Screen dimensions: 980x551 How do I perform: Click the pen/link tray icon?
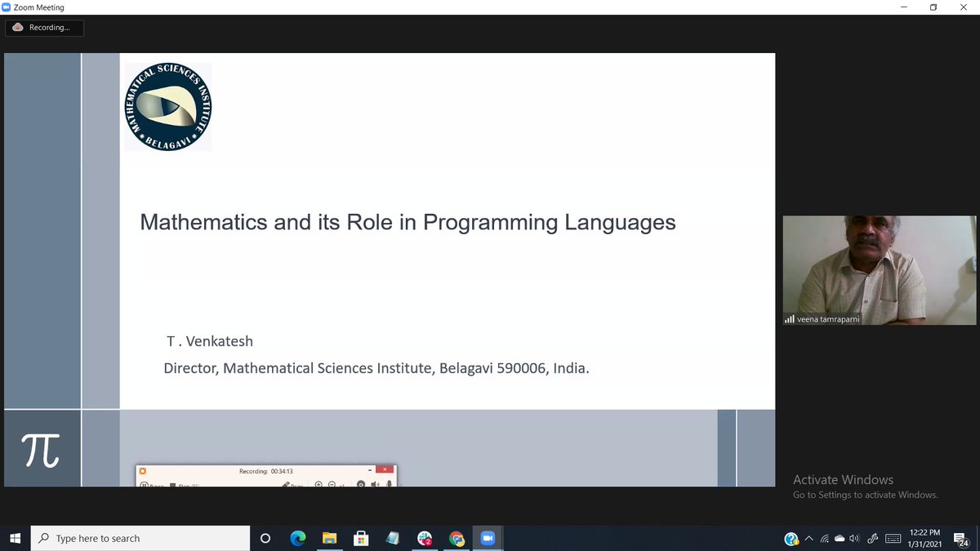click(872, 538)
